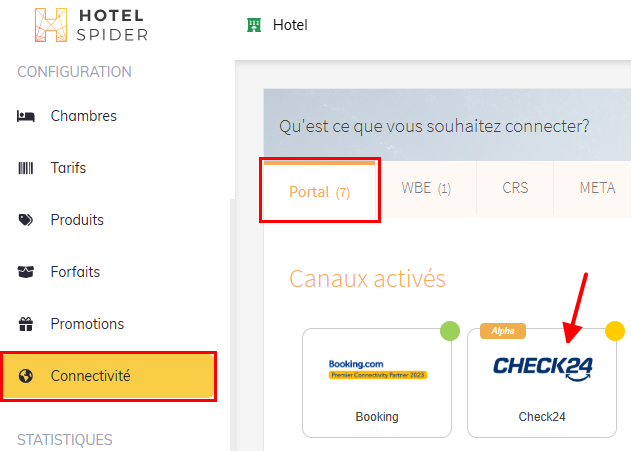Screen dimensions: 633x451
Task: Switch to the Portal tab
Action: (319, 191)
